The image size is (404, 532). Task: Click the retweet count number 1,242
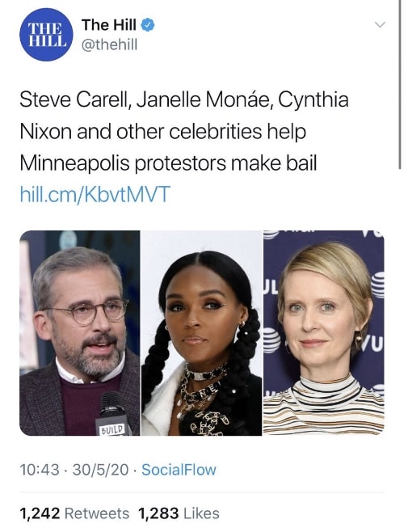[40, 513]
